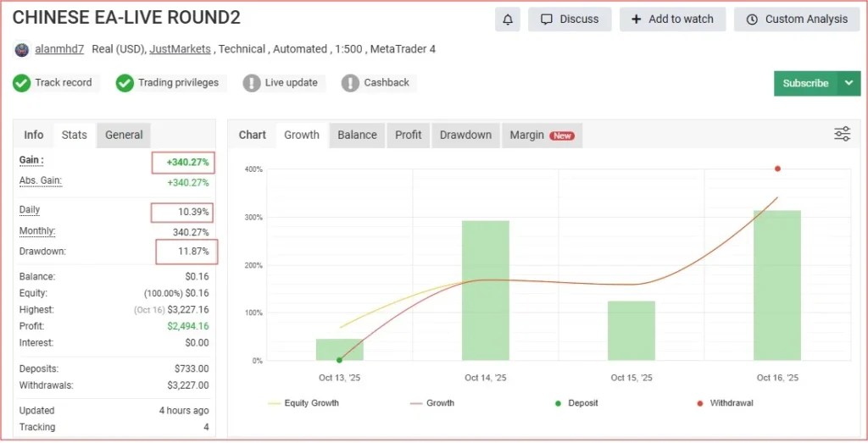Click the Gain label
This screenshot has width=868, height=443.
[31, 160]
